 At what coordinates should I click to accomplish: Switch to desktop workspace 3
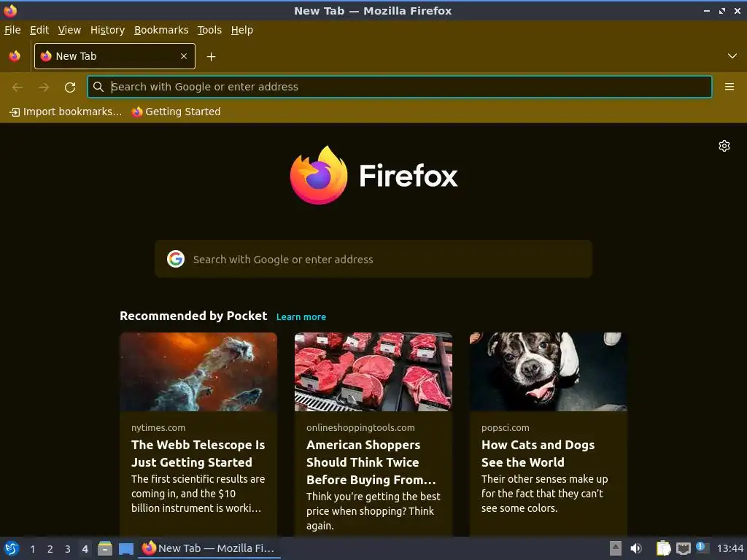pyautogui.click(x=68, y=549)
